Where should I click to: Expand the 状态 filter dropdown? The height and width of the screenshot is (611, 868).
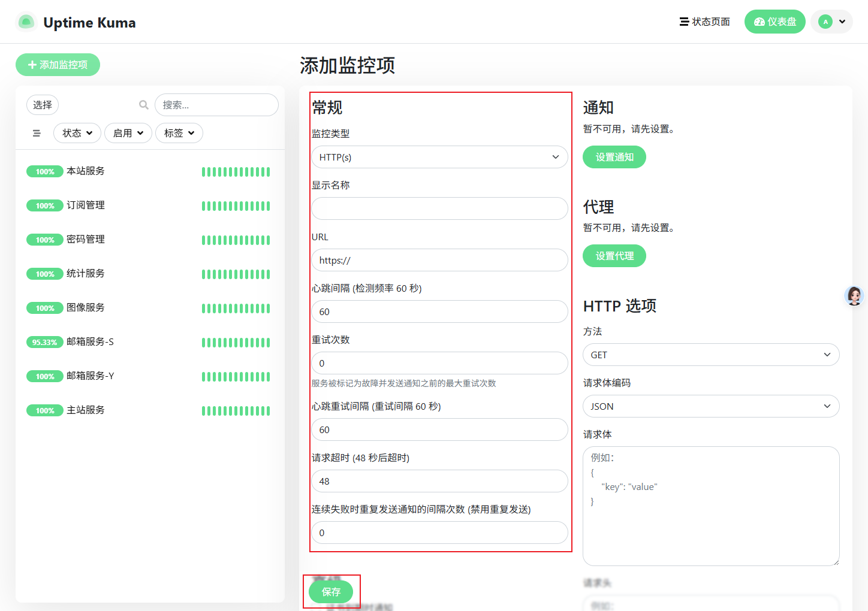point(77,133)
